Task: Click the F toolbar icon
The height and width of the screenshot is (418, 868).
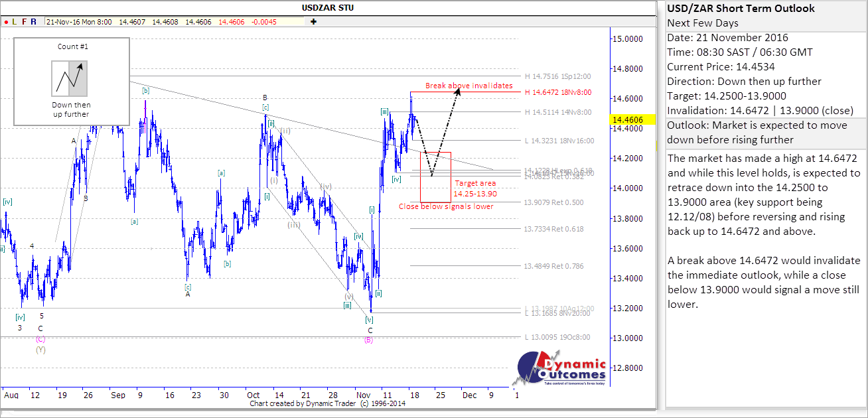Action: pyautogui.click(x=25, y=21)
